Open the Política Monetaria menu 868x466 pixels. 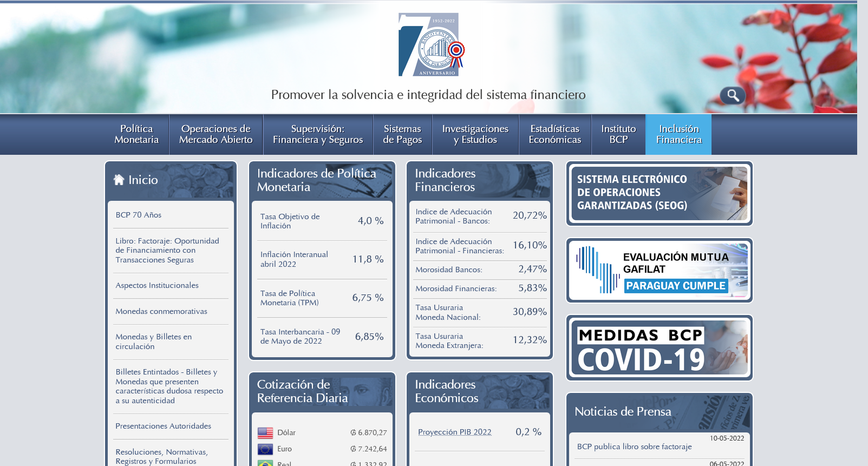pyautogui.click(x=136, y=134)
